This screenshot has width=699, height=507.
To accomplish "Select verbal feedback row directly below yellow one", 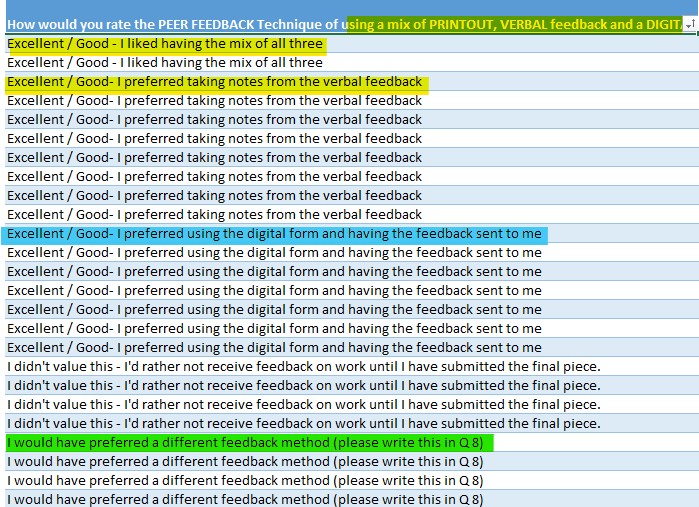I will 215,101.
